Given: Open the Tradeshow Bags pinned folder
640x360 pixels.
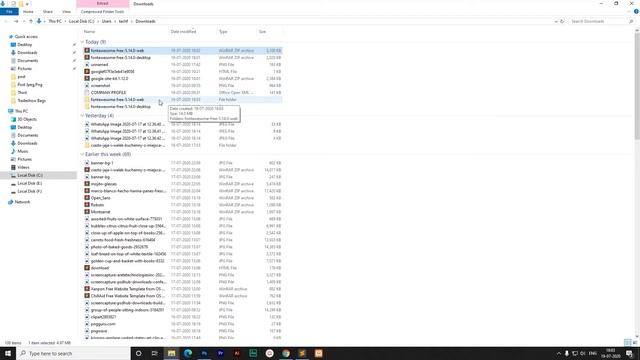Looking at the screenshot, I should (x=31, y=100).
